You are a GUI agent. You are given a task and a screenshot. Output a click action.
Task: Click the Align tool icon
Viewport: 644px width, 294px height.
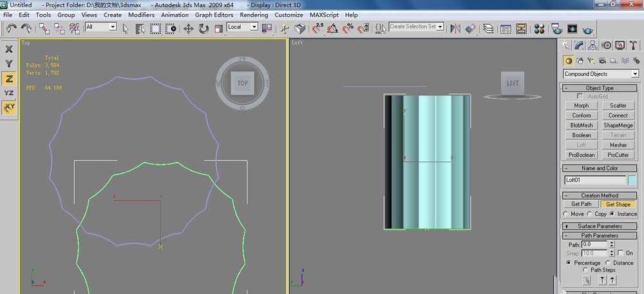(471, 28)
